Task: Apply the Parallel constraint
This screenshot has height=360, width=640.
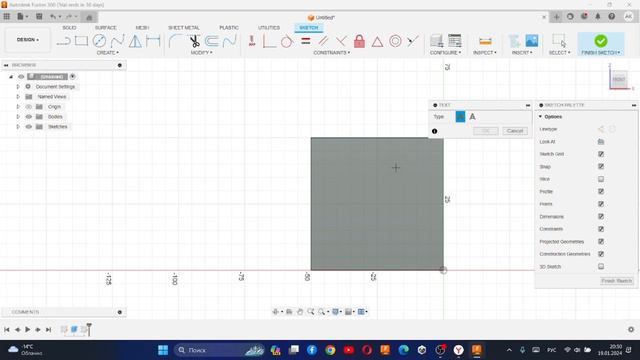Action: click(323, 41)
